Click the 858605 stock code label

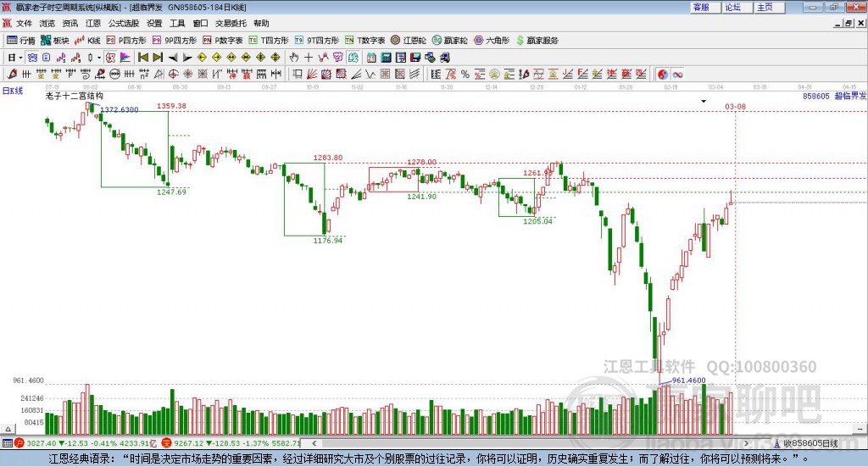click(816, 97)
